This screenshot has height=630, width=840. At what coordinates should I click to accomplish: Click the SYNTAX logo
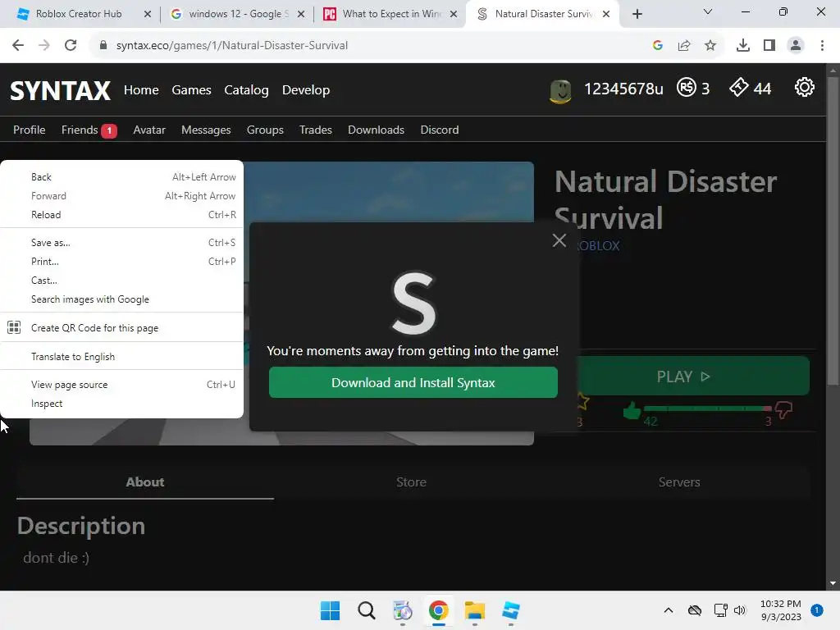[61, 90]
